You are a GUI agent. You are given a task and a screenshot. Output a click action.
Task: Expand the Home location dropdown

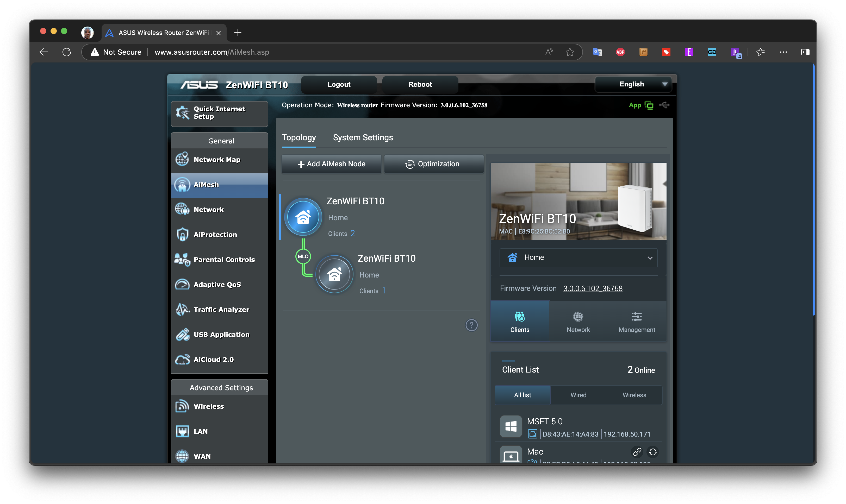[578, 257]
